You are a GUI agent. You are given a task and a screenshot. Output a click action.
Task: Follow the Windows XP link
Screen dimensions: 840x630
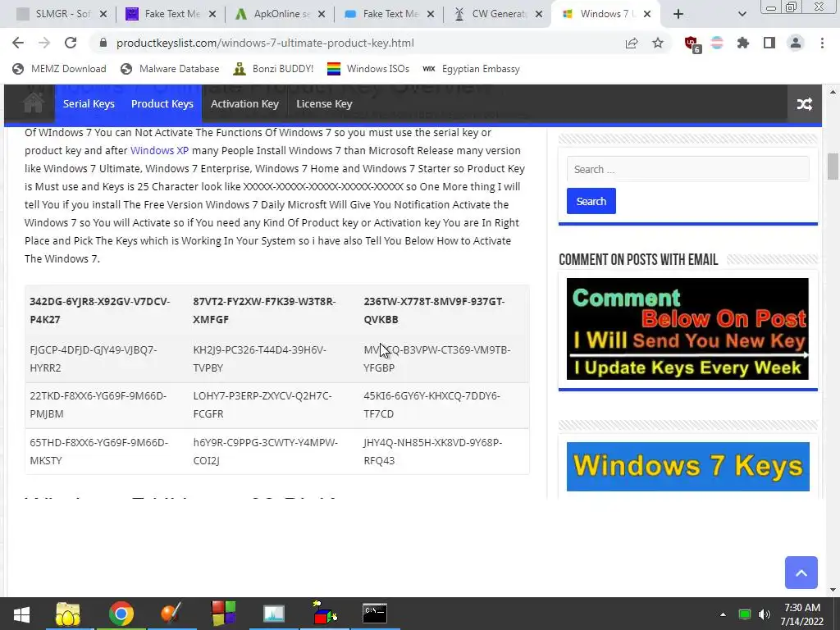tap(160, 151)
